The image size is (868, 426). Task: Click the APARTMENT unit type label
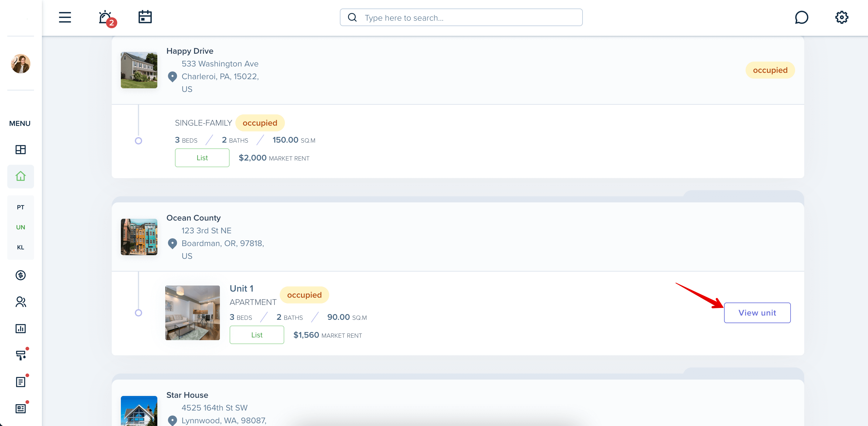(x=253, y=303)
